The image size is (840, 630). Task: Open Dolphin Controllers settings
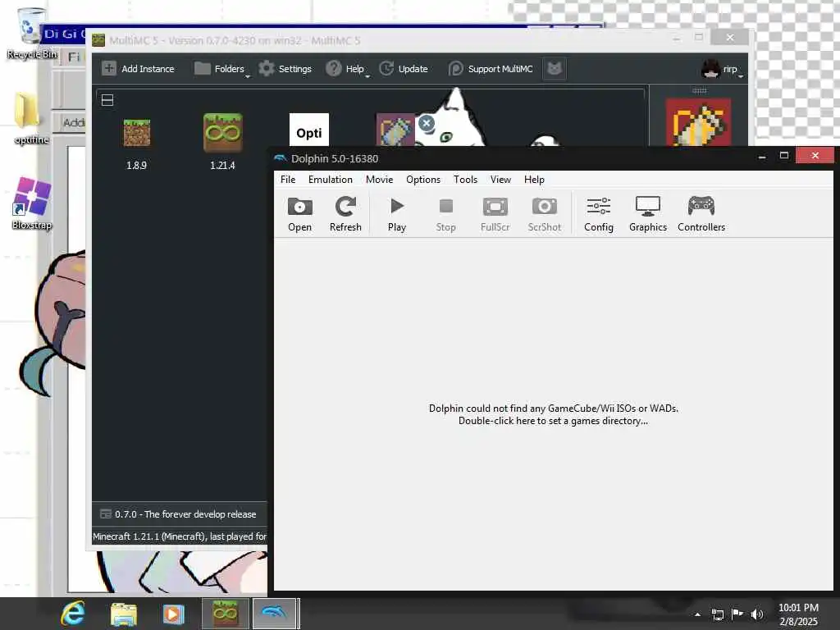pyautogui.click(x=701, y=214)
